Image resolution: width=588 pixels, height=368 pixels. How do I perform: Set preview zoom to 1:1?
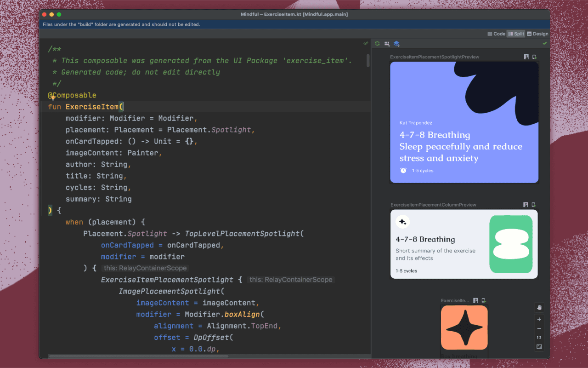pos(539,337)
